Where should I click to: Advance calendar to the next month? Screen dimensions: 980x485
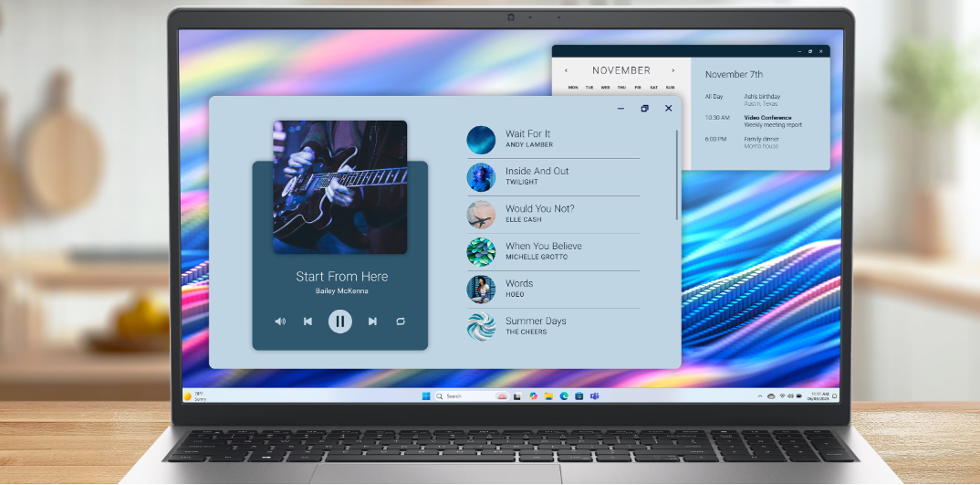click(x=673, y=70)
